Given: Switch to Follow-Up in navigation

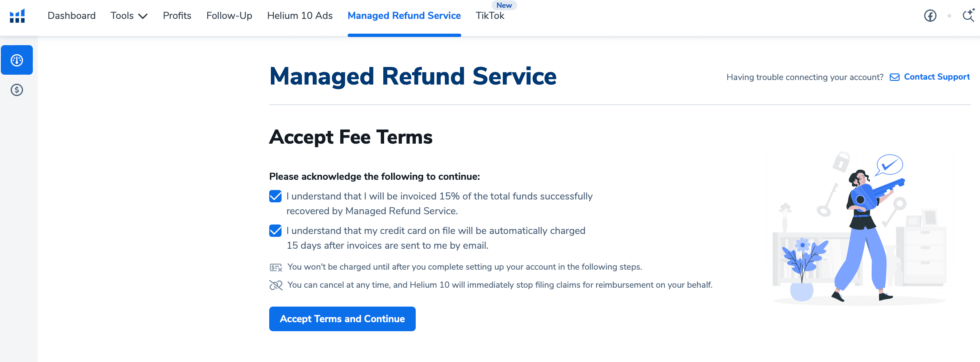Looking at the screenshot, I should coord(229,16).
